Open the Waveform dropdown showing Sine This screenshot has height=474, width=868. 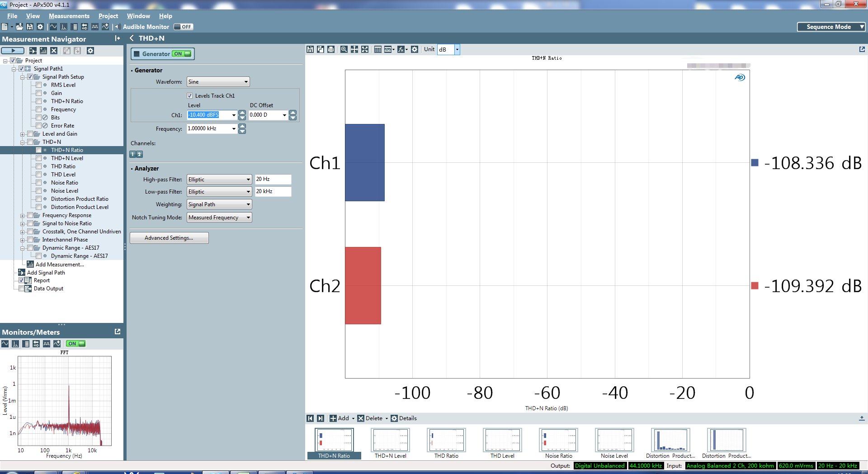(218, 82)
